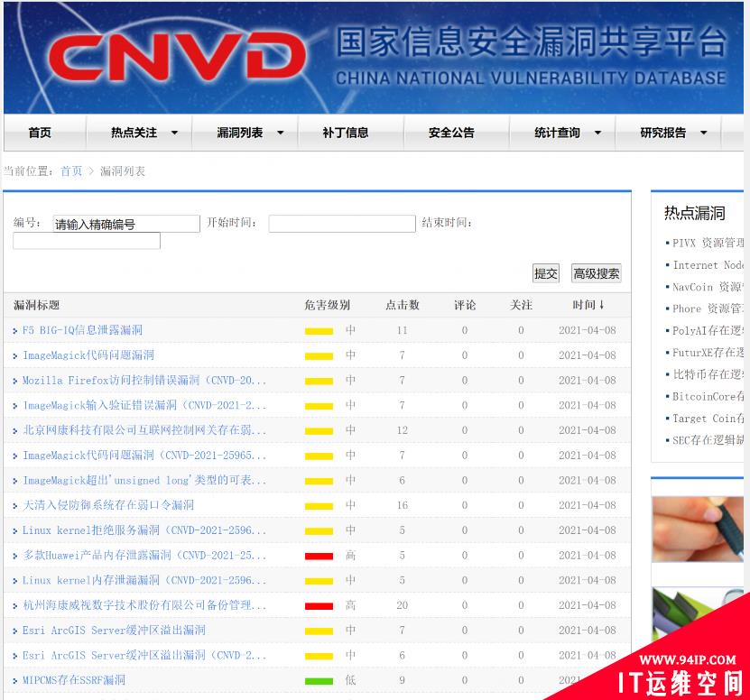The width and height of the screenshot is (750, 700).
Task: Open Target Coin hot vulnerability link
Action: (x=708, y=419)
